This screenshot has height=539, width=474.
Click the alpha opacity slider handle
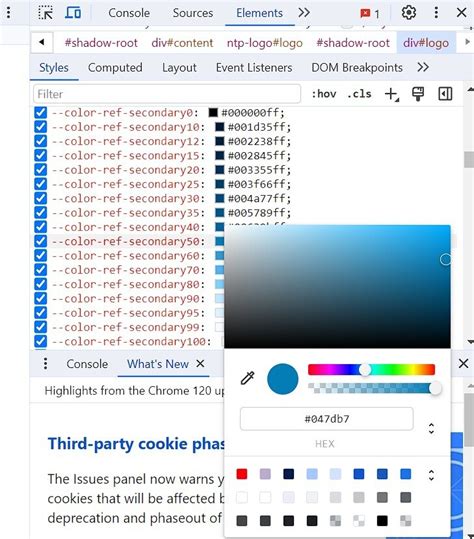(435, 388)
